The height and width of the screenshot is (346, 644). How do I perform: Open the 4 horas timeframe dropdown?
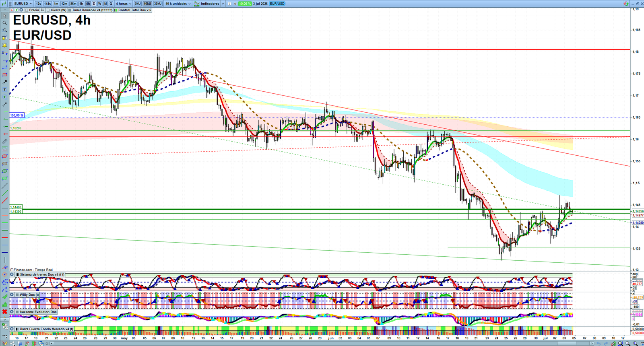(x=124, y=4)
